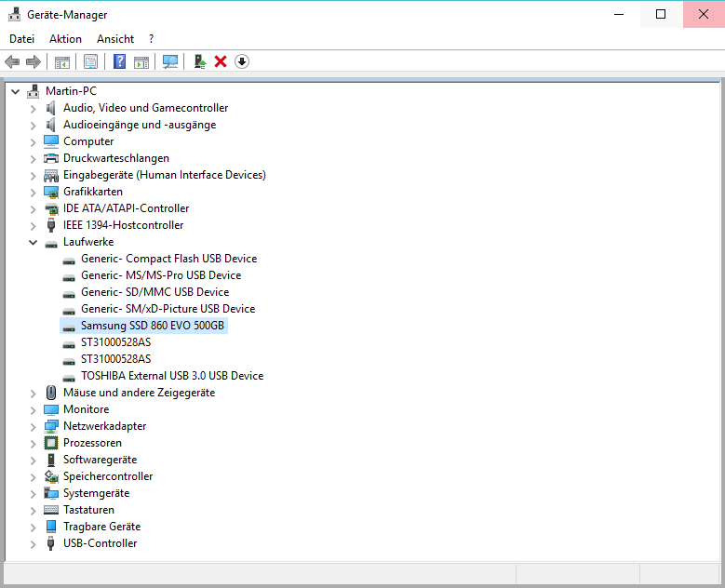Expand the Audioeingänge und -ausgänge node
This screenshot has height=588, width=725.
[x=33, y=126]
